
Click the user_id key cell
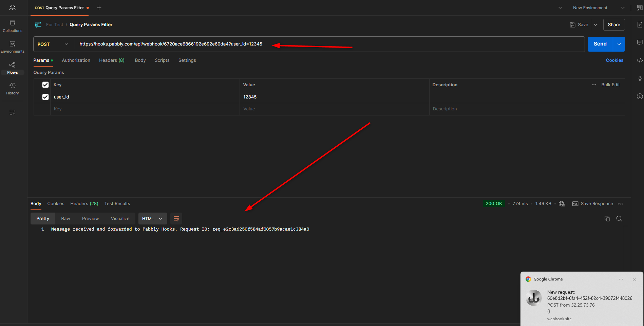[x=146, y=97]
